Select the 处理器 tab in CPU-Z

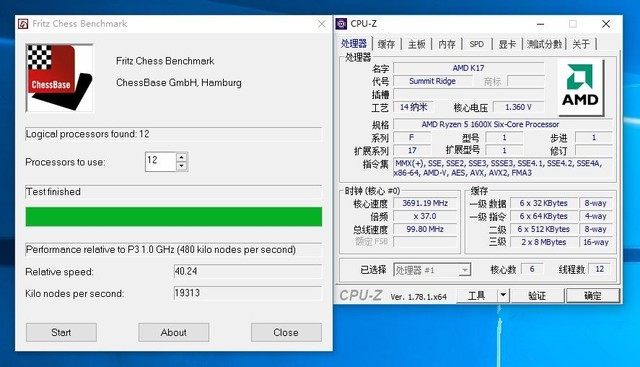pyautogui.click(x=354, y=44)
